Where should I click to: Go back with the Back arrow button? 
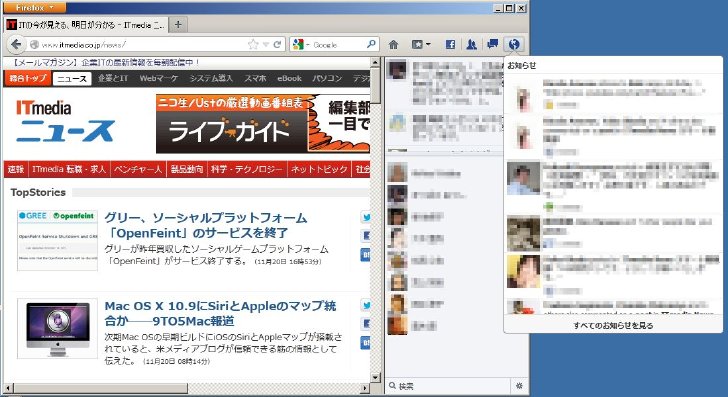click(x=16, y=45)
